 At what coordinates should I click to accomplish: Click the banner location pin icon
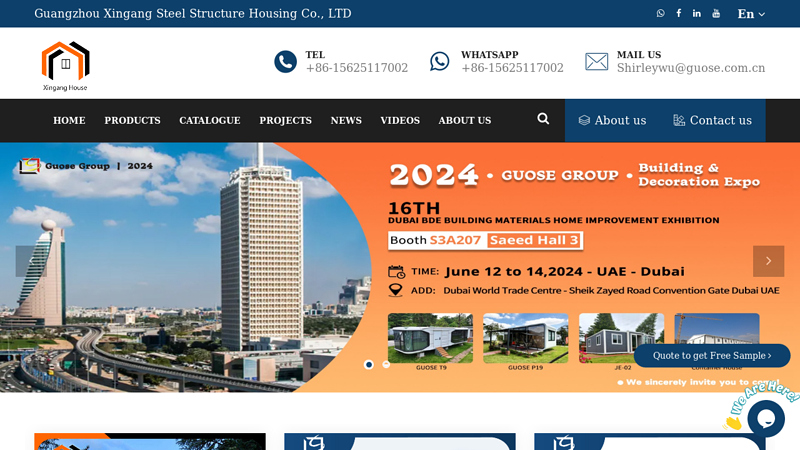pos(395,290)
